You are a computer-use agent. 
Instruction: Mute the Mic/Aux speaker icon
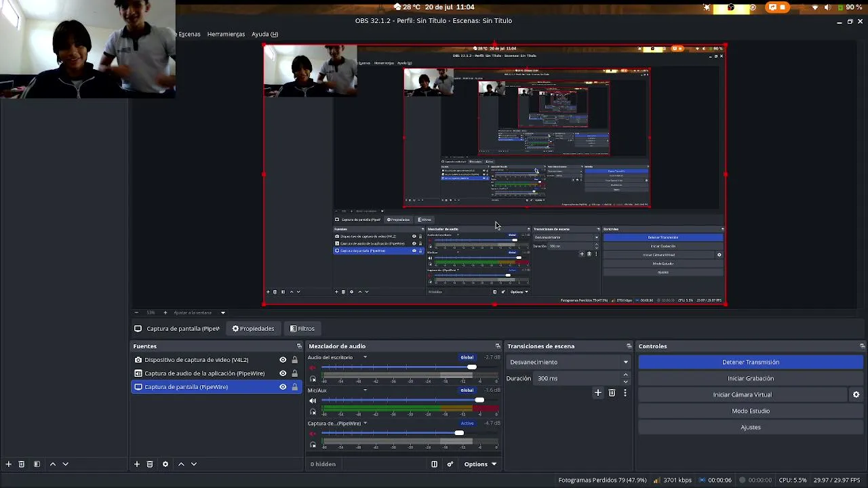click(x=313, y=401)
